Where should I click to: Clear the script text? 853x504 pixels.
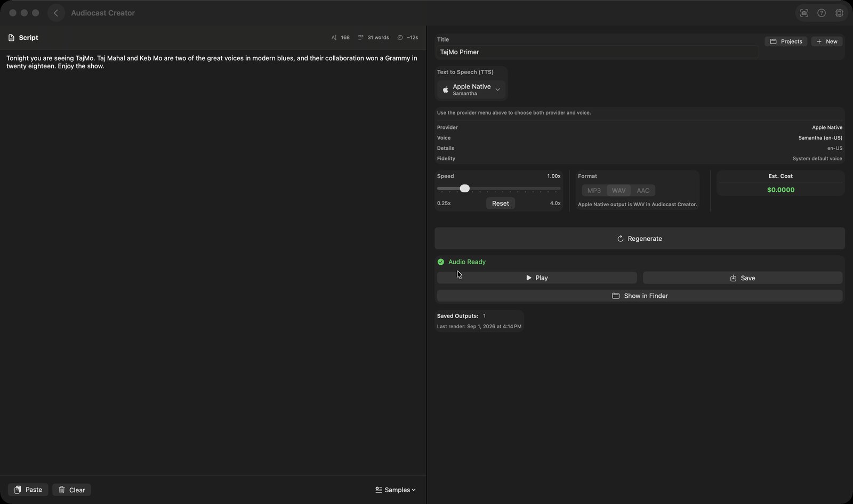71,490
